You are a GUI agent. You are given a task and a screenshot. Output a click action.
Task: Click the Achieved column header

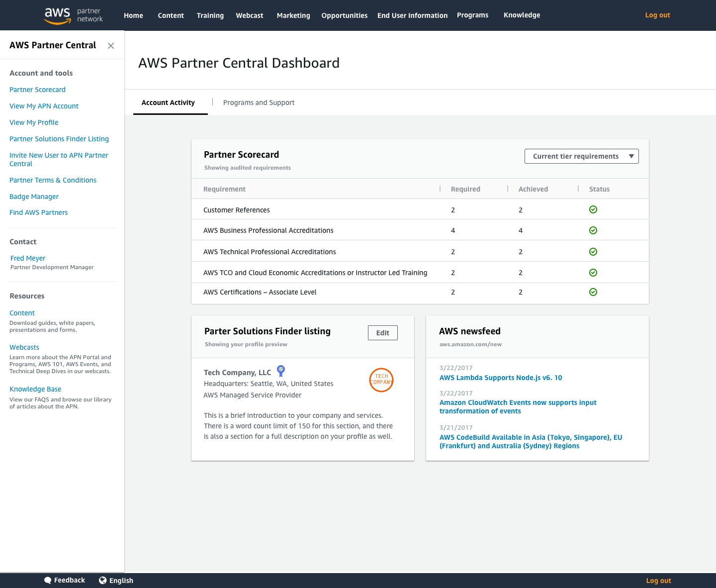(533, 189)
